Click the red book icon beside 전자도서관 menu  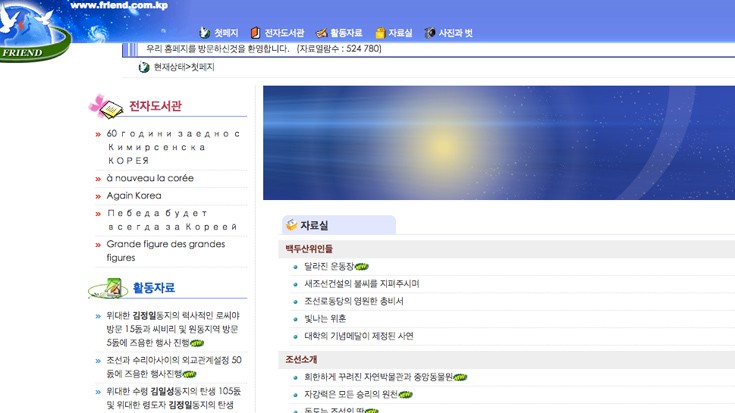coord(255,33)
